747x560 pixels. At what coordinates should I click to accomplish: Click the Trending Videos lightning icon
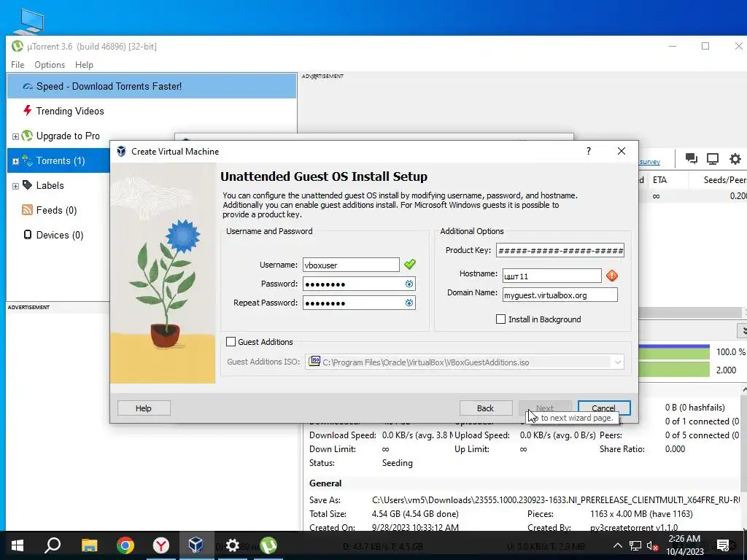[x=27, y=111]
